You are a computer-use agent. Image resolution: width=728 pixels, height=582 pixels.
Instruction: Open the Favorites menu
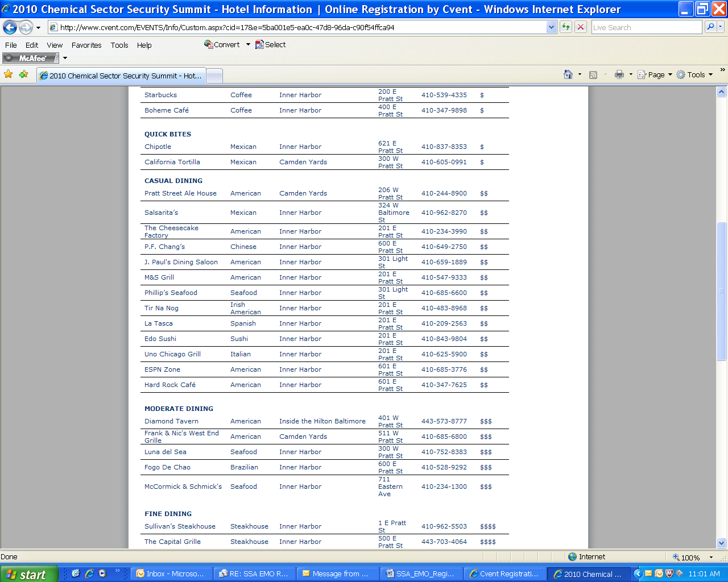click(86, 45)
